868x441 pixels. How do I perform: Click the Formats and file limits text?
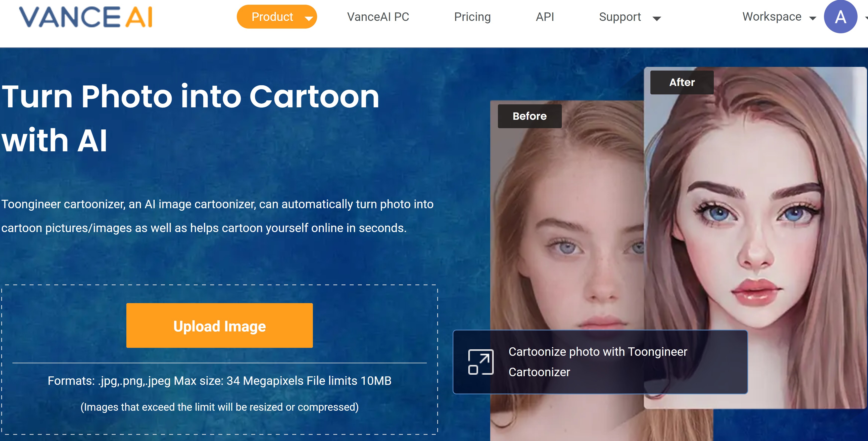pos(219,381)
